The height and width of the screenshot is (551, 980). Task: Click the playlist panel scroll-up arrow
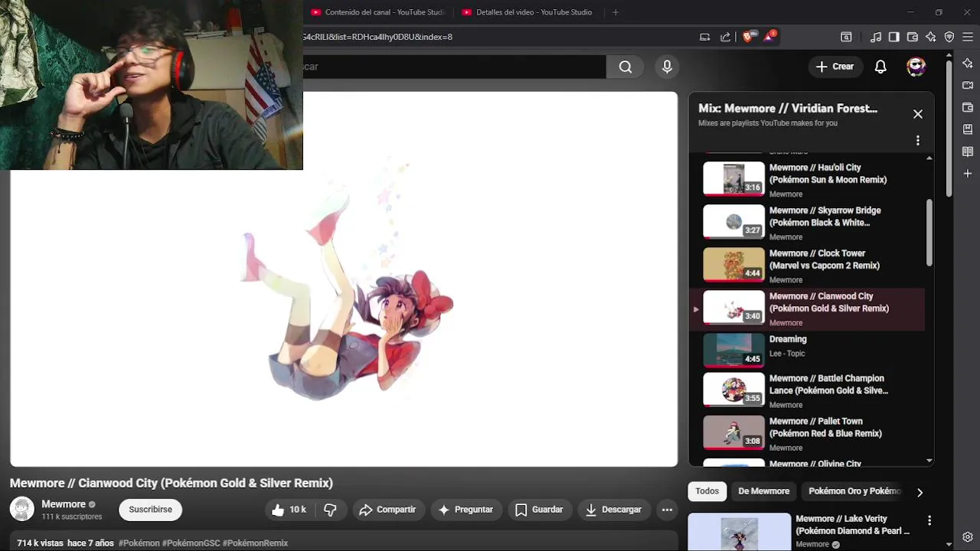929,158
